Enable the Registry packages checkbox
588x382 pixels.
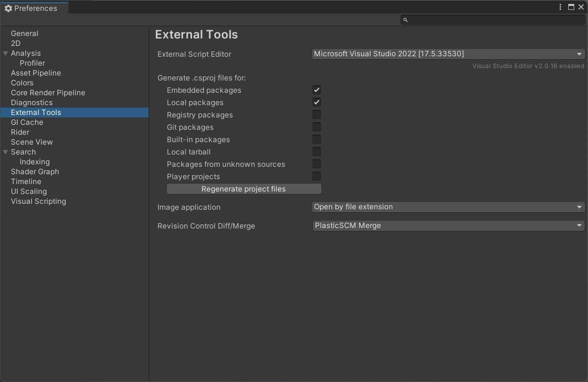(x=316, y=115)
